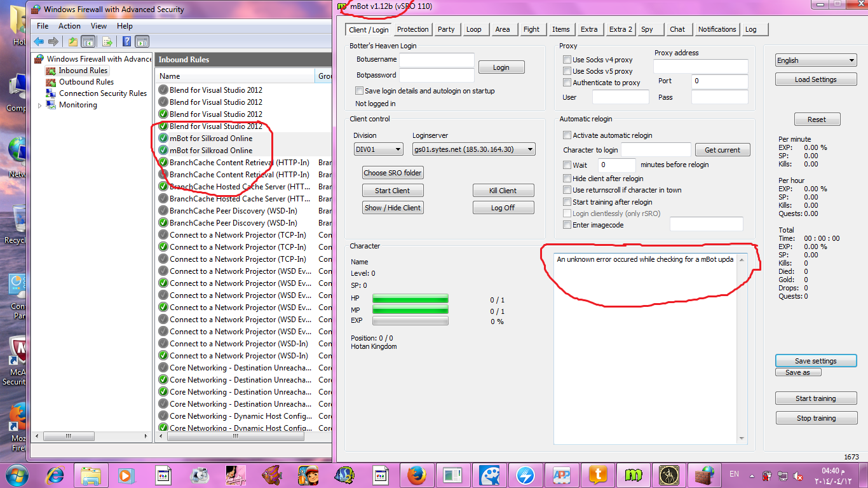This screenshot has height=488, width=868.
Task: Show hidden system tray icons arrow
Action: [x=752, y=475]
